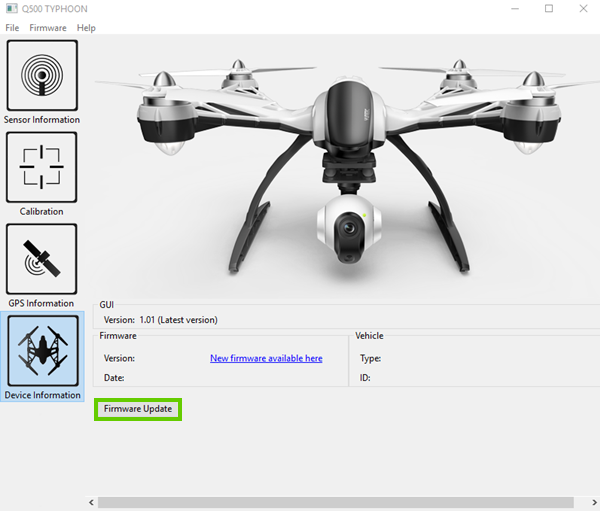Open the Sensor Information panel icon
This screenshot has width=600, height=511.
tap(42, 75)
